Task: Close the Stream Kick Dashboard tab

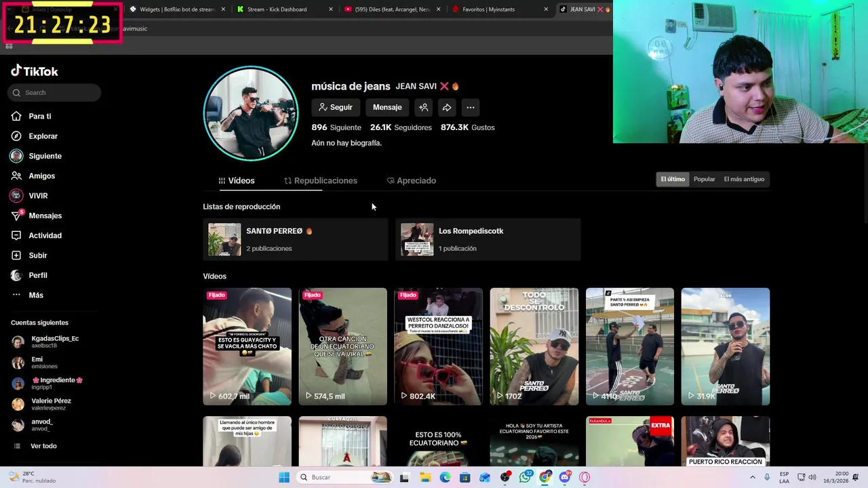Action: 331,9
